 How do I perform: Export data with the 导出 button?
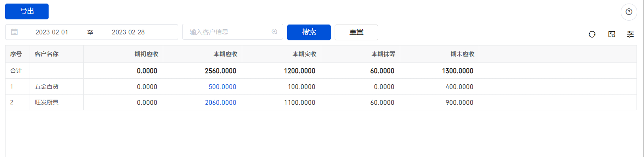[x=27, y=11]
